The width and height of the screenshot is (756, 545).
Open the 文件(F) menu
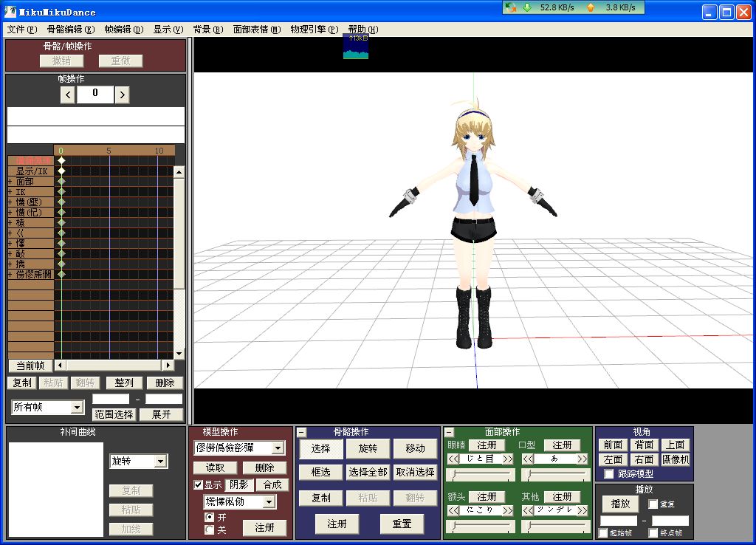pos(22,30)
